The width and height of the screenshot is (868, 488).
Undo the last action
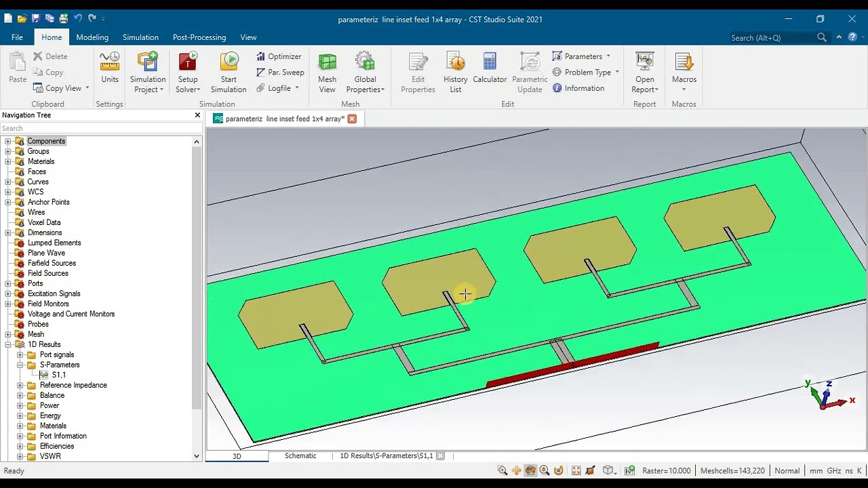tap(77, 18)
